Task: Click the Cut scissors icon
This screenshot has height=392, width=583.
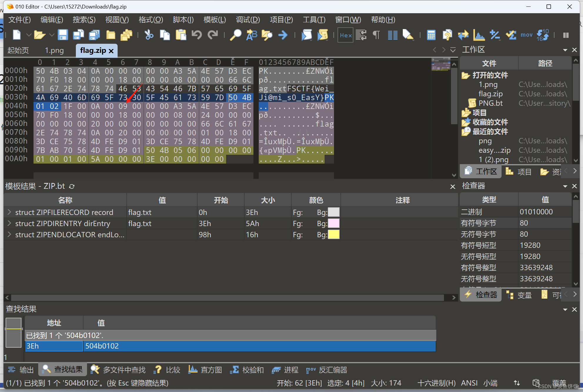Action: coord(149,35)
